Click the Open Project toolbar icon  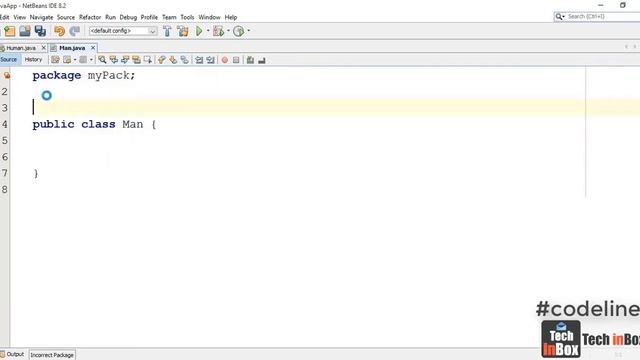[25, 31]
